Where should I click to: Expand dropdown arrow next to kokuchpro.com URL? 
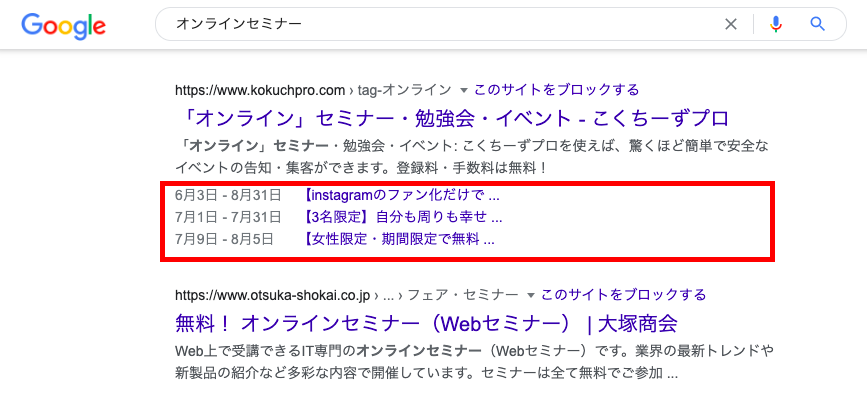(464, 90)
